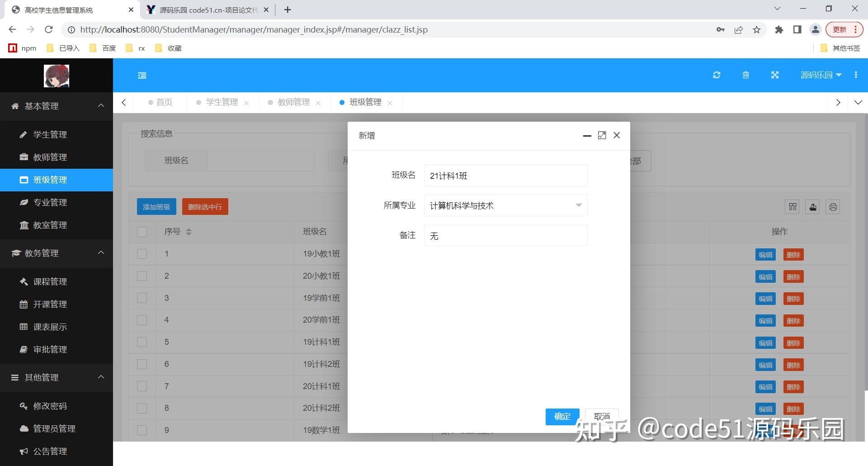Click the fullscreen icon in the top bar

[775, 75]
